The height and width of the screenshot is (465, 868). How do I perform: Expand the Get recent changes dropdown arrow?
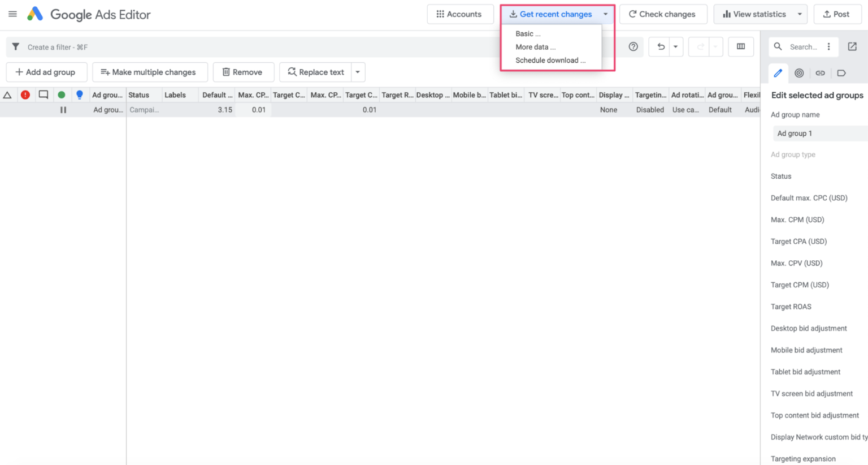[604, 14]
